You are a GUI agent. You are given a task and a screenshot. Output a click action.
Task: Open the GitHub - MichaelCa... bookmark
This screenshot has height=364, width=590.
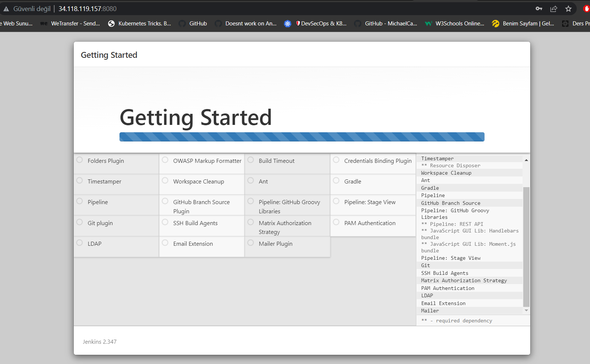pyautogui.click(x=386, y=23)
